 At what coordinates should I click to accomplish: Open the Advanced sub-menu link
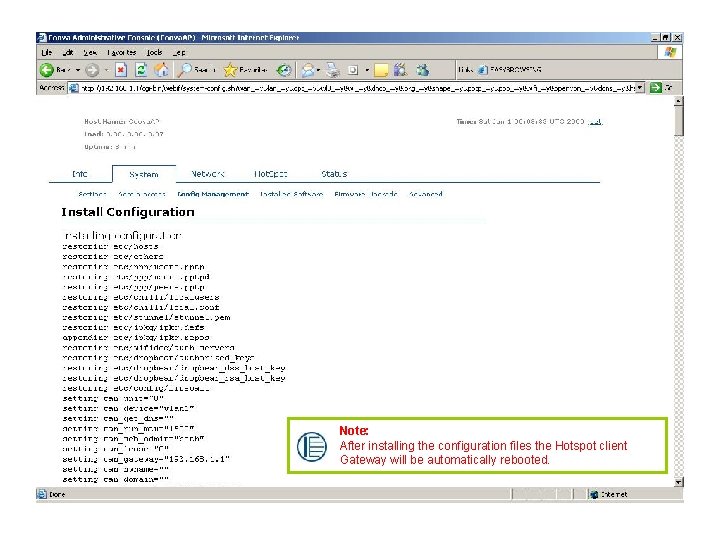426,194
